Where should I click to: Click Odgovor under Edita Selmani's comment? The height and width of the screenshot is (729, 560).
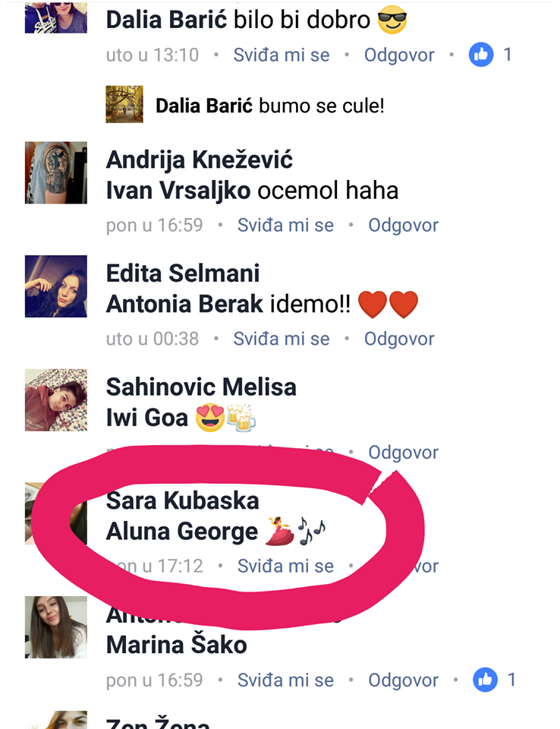[x=398, y=339]
